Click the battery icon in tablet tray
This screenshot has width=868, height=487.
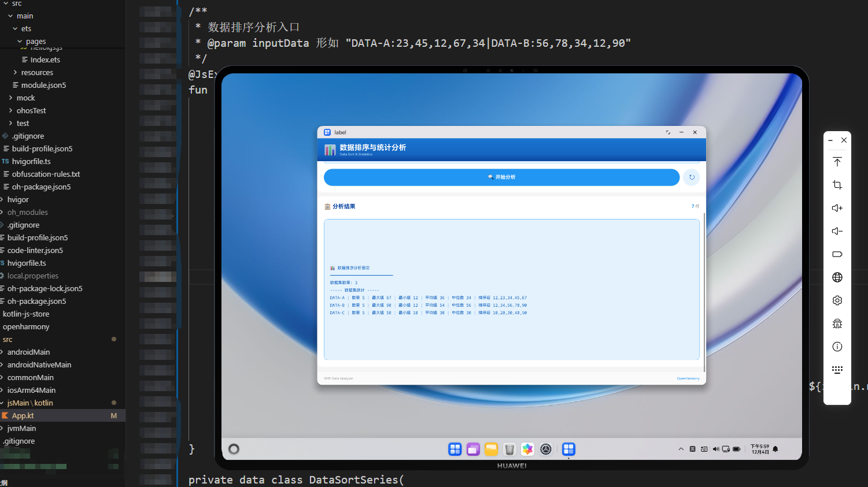(x=737, y=449)
